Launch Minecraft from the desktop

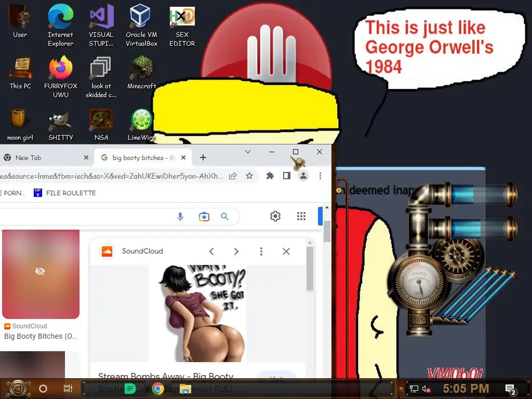click(x=141, y=73)
